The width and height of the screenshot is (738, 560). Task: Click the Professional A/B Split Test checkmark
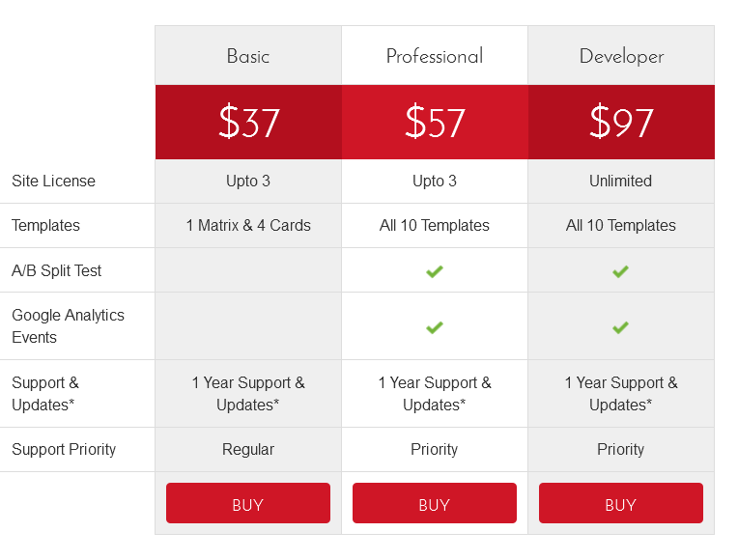point(435,271)
